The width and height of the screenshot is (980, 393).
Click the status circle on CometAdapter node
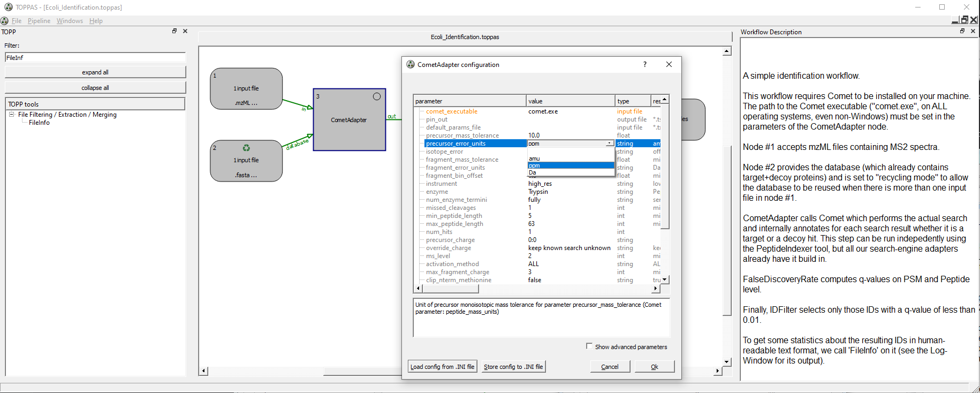click(377, 96)
